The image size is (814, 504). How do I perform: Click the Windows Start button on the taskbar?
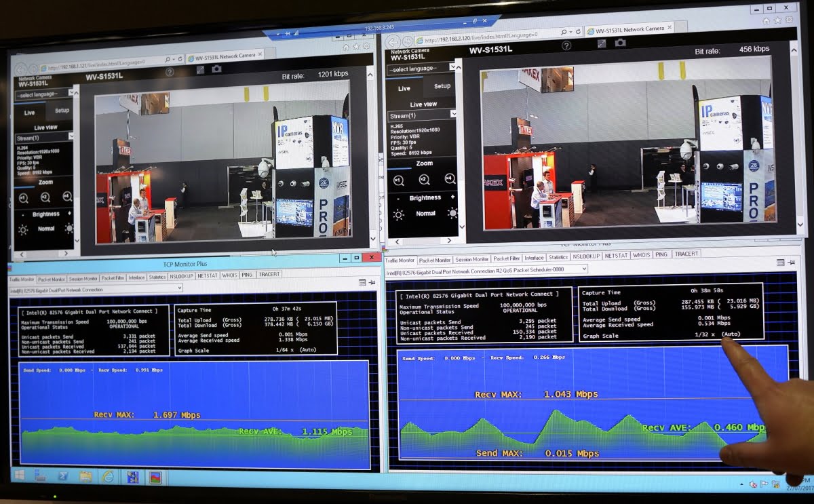(19, 475)
